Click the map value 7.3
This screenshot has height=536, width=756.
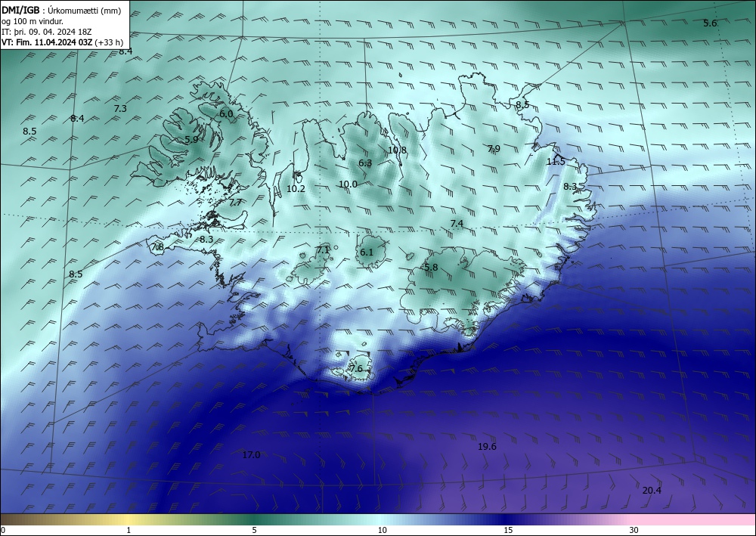[120, 109]
